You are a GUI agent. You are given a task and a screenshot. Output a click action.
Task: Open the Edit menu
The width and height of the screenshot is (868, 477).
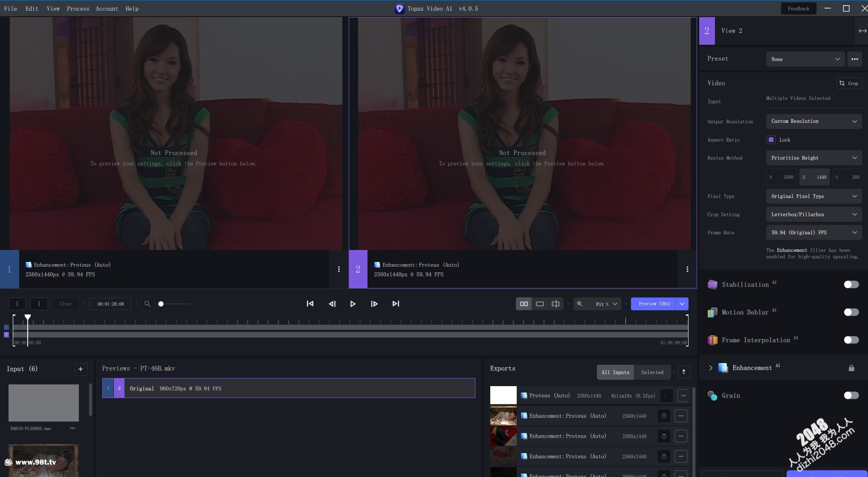point(32,9)
